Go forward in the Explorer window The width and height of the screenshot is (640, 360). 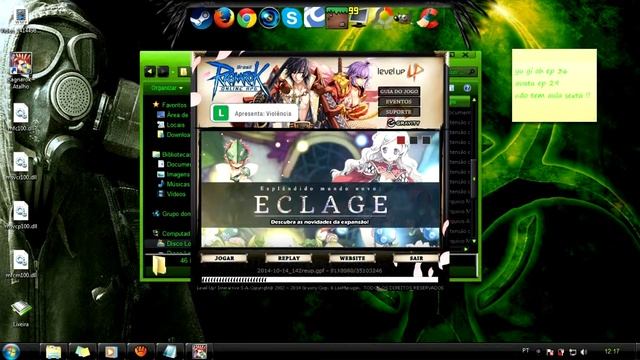(x=162, y=72)
